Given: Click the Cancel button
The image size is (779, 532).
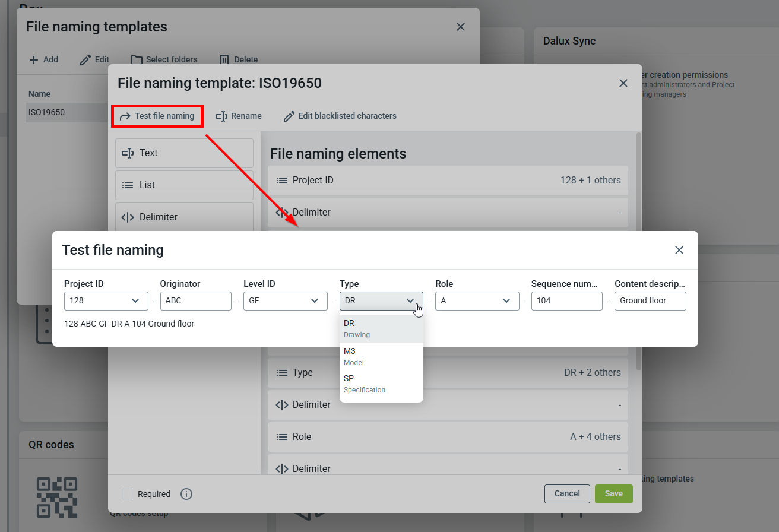Looking at the screenshot, I should coord(567,493).
